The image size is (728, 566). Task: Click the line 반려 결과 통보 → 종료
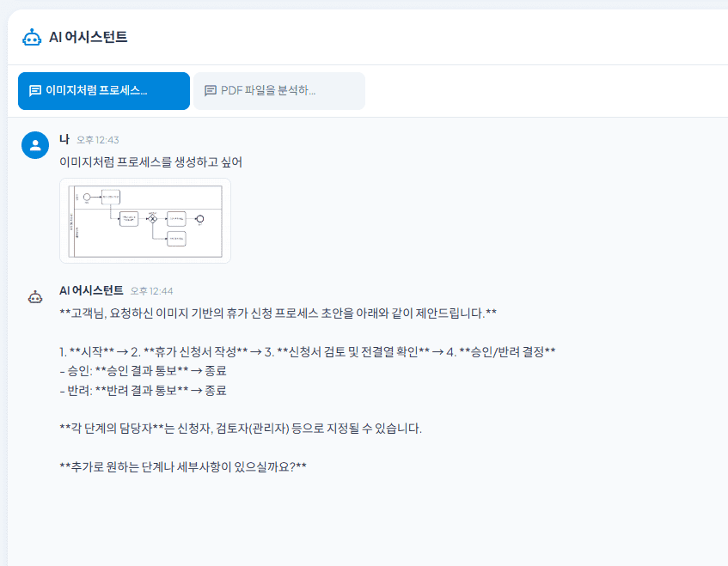[143, 391]
